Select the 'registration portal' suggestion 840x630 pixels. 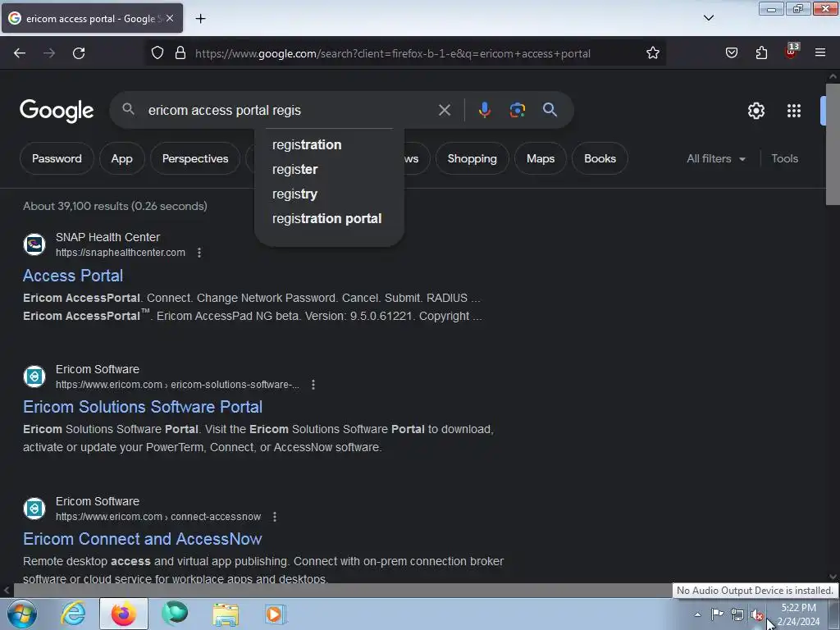[329, 218]
